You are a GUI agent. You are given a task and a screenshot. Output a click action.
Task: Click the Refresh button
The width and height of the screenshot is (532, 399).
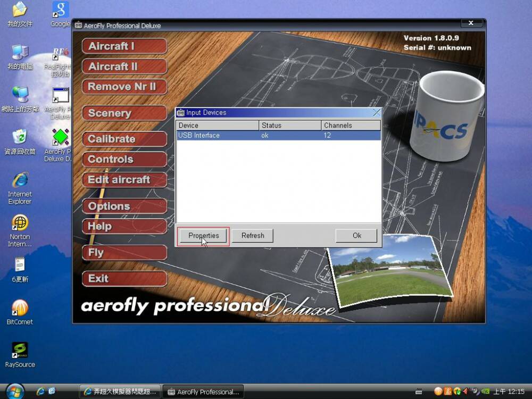pos(253,236)
